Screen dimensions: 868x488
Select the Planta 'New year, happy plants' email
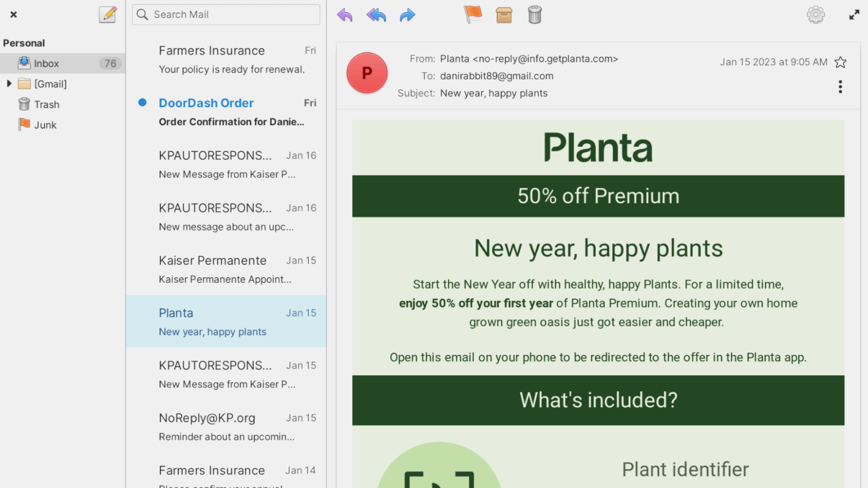[x=226, y=321]
